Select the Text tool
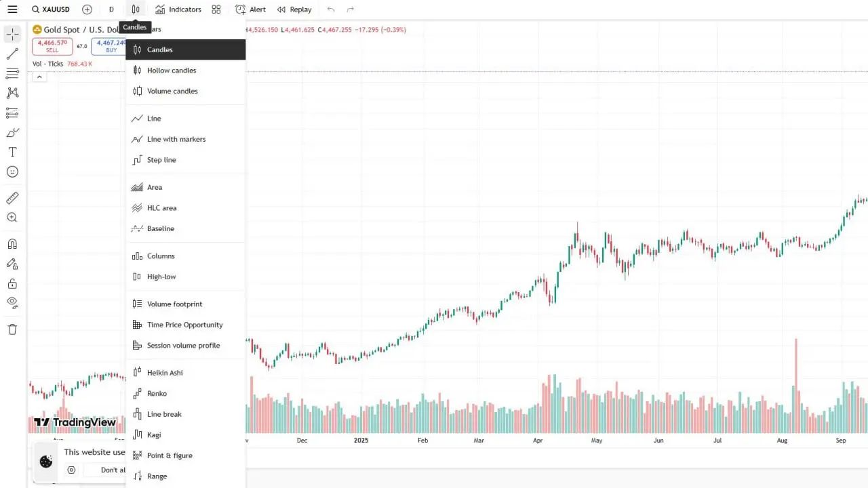The height and width of the screenshot is (488, 868). tap(12, 152)
